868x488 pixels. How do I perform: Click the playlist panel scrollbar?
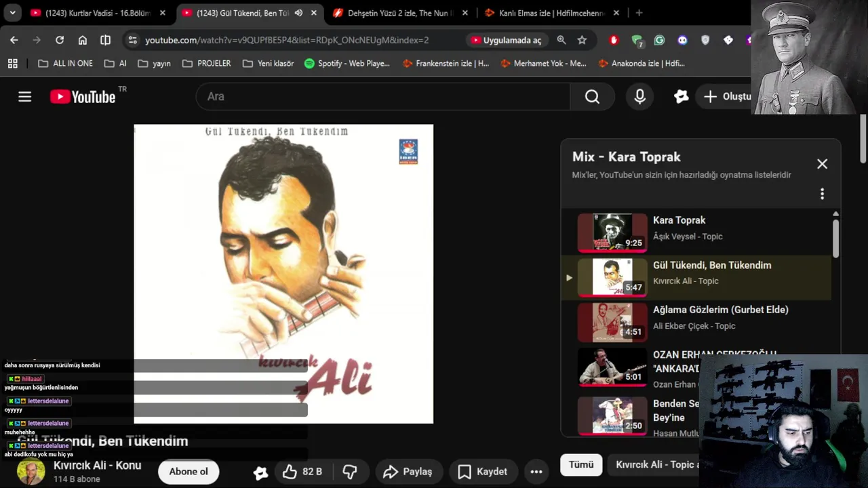point(835,237)
